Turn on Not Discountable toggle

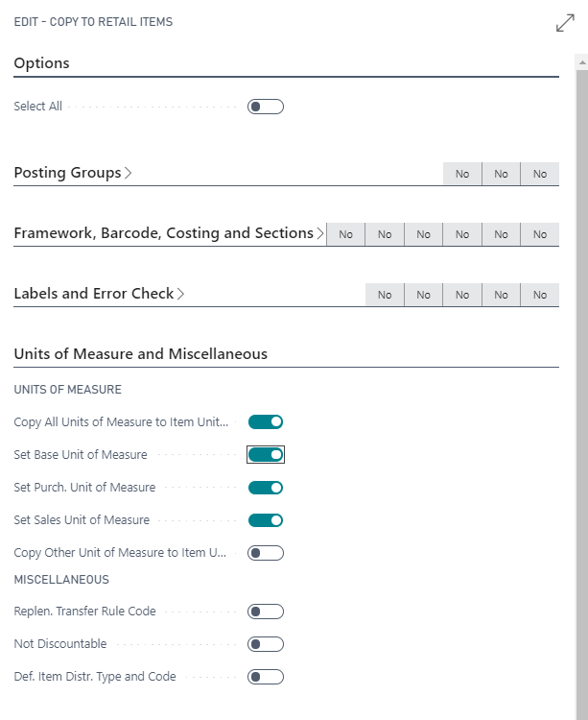click(x=266, y=644)
